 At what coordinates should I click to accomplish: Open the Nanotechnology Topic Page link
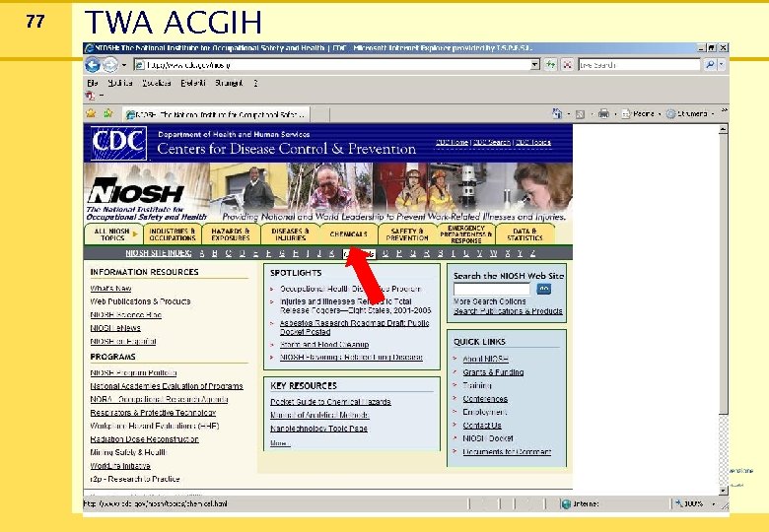pos(318,429)
